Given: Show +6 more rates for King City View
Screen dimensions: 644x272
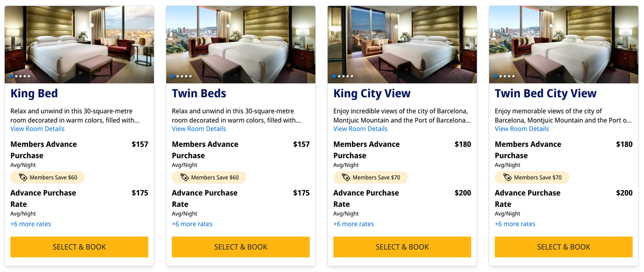Looking at the screenshot, I should [354, 224].
